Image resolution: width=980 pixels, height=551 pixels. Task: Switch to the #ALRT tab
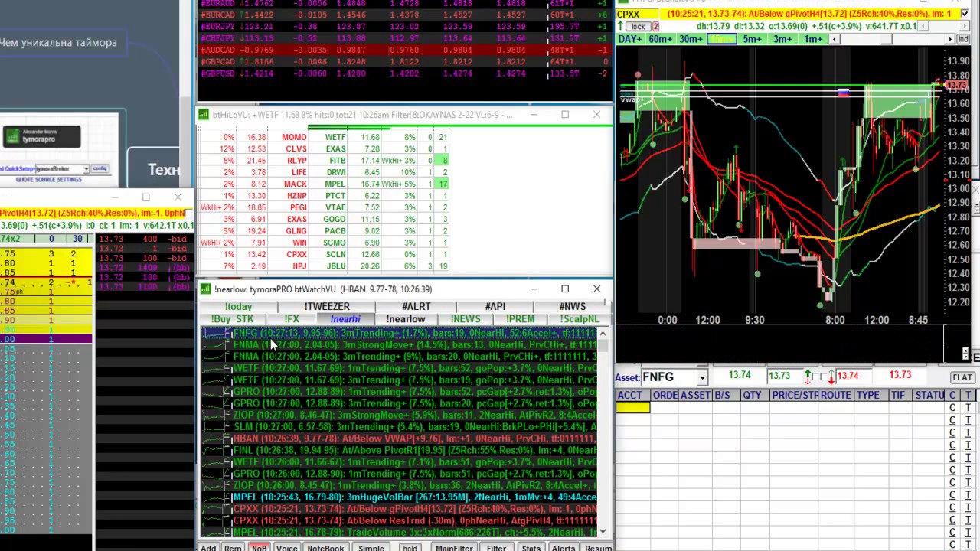[416, 306]
